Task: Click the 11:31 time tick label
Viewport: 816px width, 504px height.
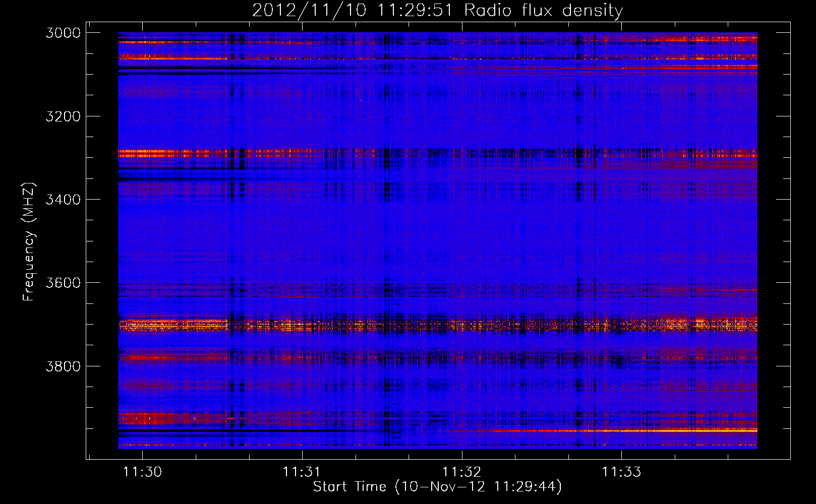Action: click(302, 472)
